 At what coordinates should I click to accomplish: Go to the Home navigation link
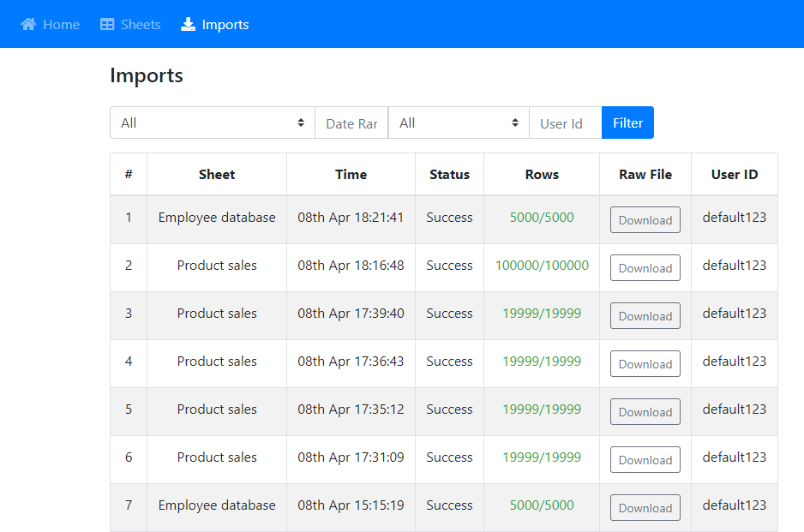coord(61,25)
